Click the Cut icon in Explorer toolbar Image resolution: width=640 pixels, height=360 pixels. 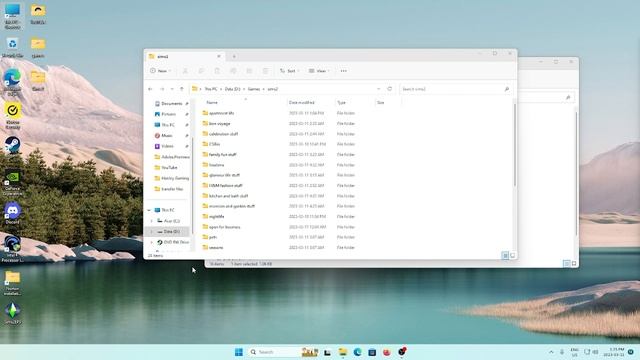point(185,71)
